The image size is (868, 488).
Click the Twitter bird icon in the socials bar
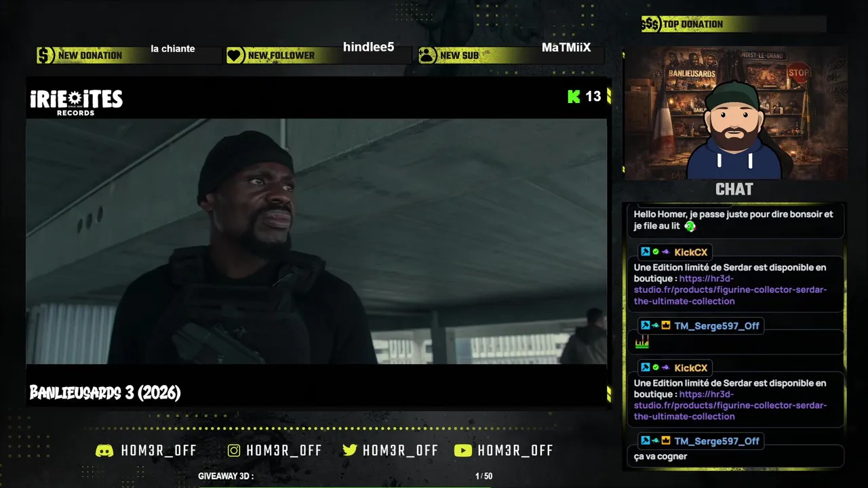click(x=350, y=451)
